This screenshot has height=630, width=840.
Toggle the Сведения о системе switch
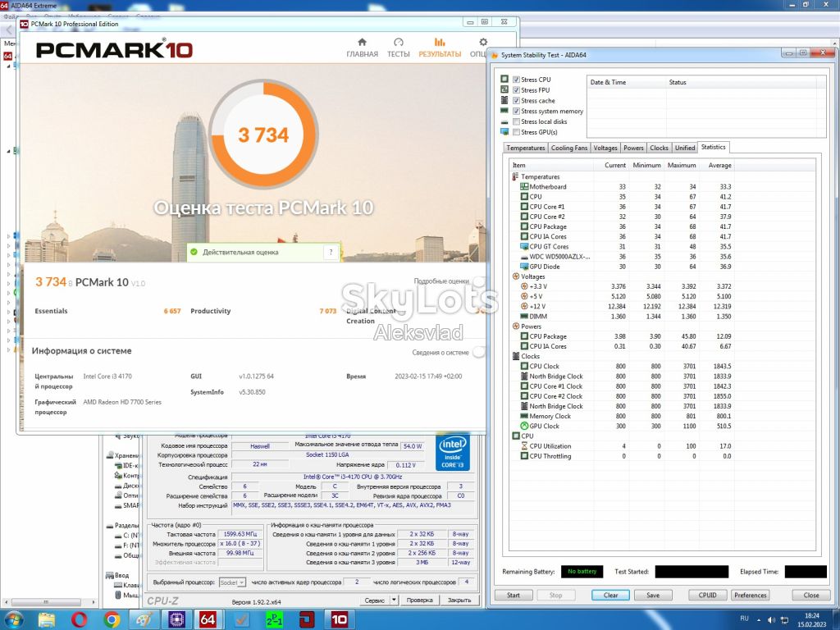pyautogui.click(x=478, y=352)
